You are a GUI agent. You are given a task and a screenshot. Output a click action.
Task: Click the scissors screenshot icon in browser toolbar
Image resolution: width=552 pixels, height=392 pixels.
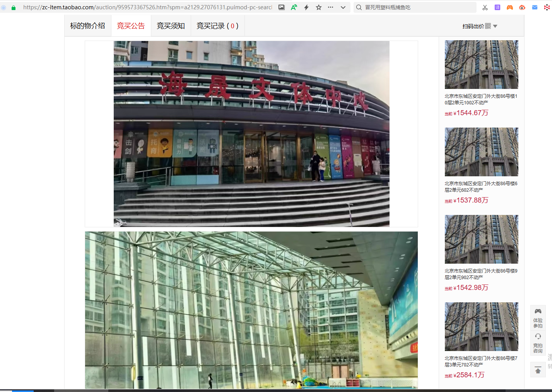pos(485,7)
